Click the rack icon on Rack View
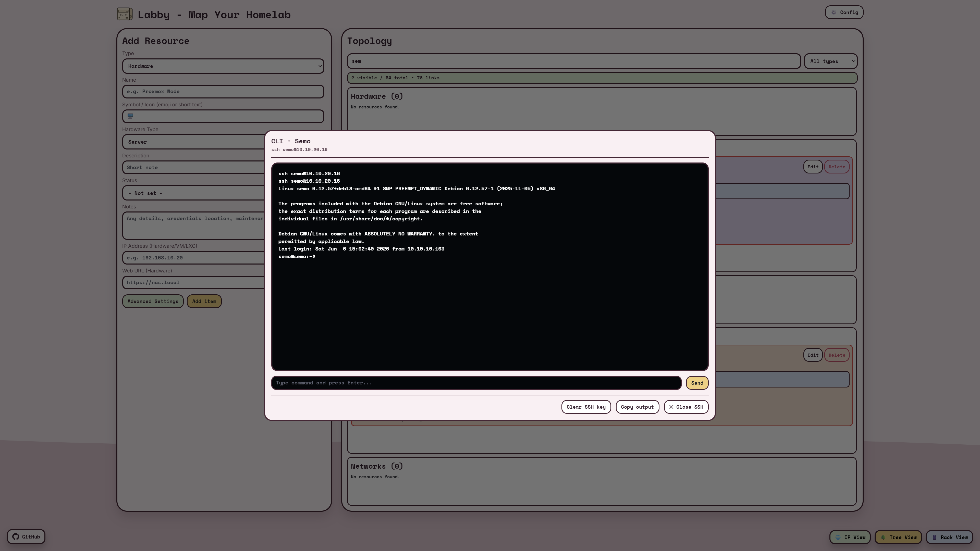 click(934, 537)
